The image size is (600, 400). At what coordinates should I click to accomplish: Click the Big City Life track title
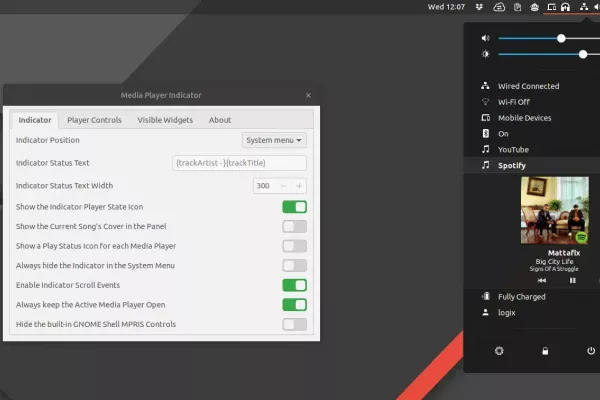pyautogui.click(x=554, y=261)
